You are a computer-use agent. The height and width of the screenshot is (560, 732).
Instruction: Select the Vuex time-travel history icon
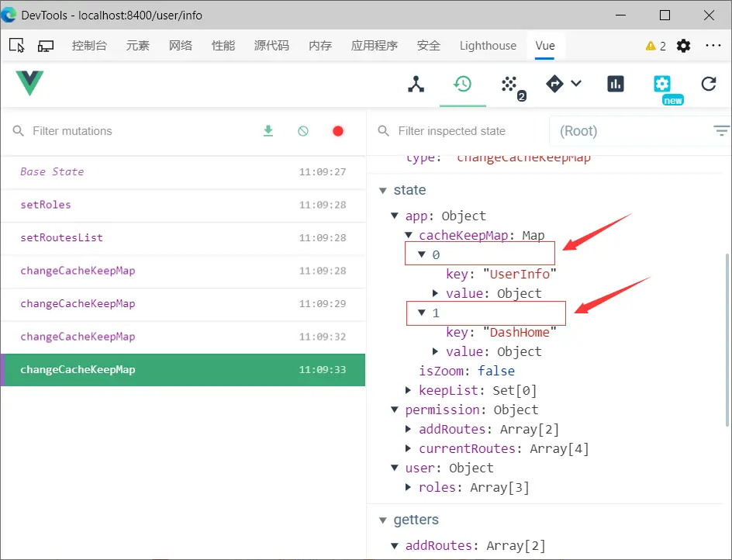(463, 85)
